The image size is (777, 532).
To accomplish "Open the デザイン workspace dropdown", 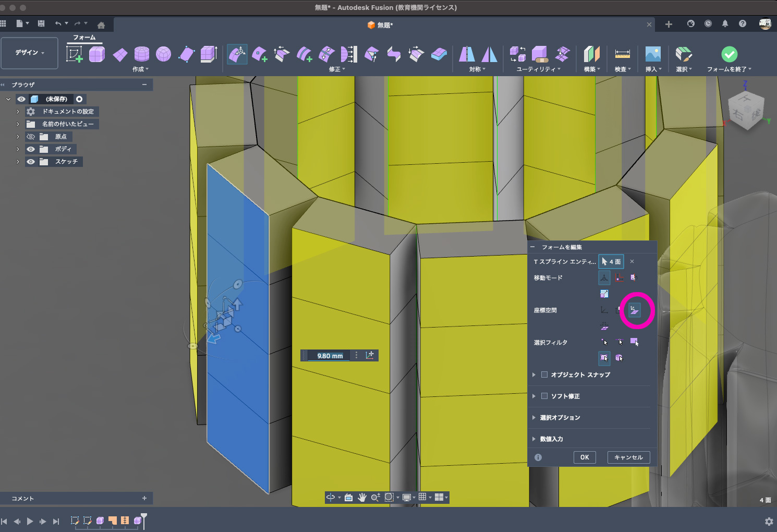I will point(29,53).
